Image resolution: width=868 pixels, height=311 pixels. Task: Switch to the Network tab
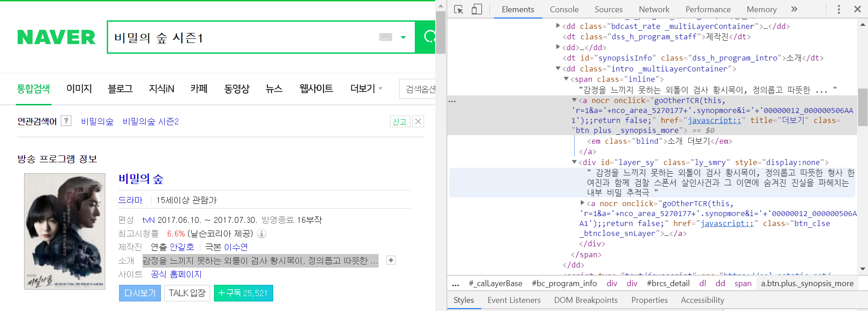tap(654, 9)
